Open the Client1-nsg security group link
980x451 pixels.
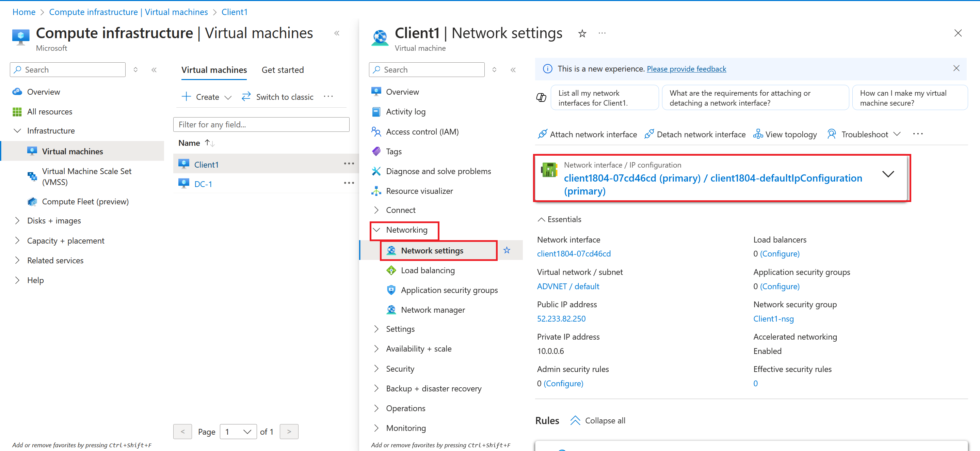click(773, 318)
